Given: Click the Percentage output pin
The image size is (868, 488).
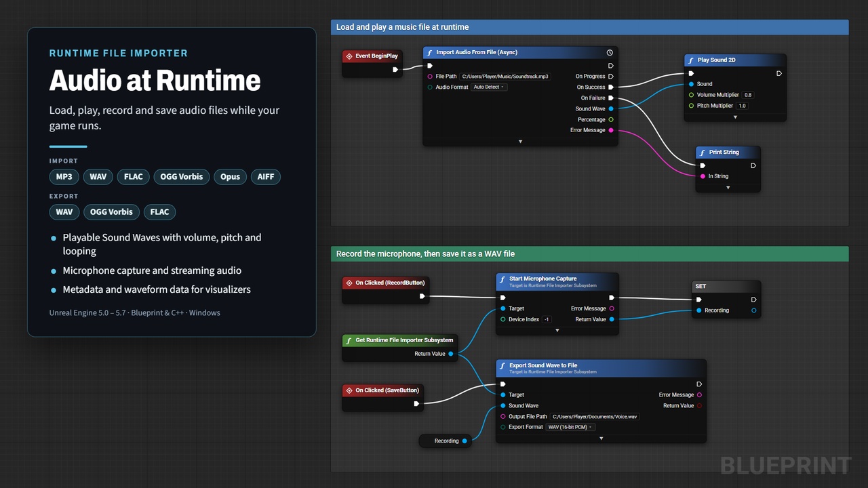Looking at the screenshot, I should pyautogui.click(x=611, y=119).
